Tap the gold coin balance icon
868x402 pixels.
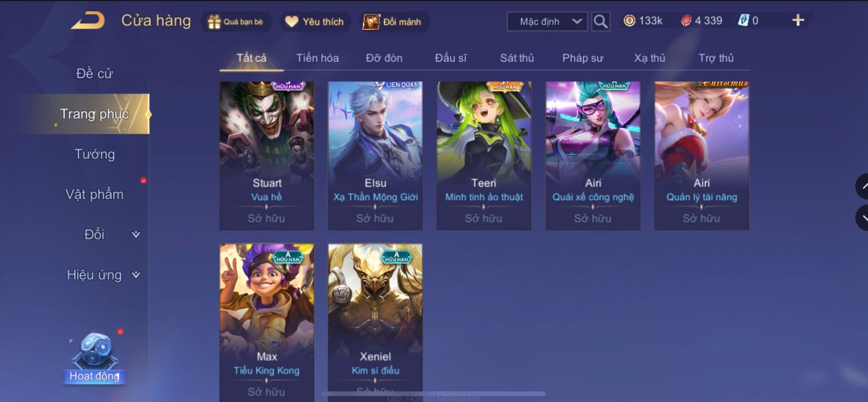click(629, 21)
